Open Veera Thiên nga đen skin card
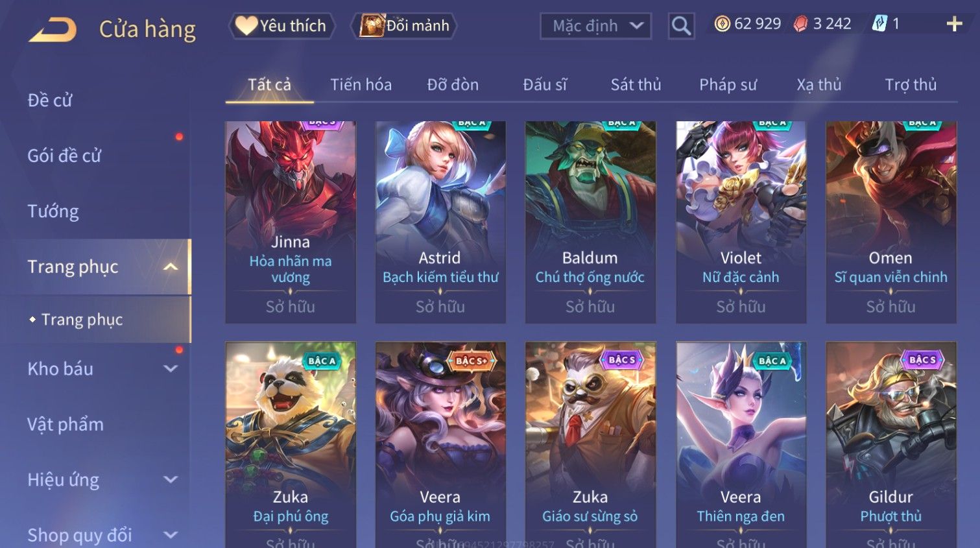 (x=741, y=445)
